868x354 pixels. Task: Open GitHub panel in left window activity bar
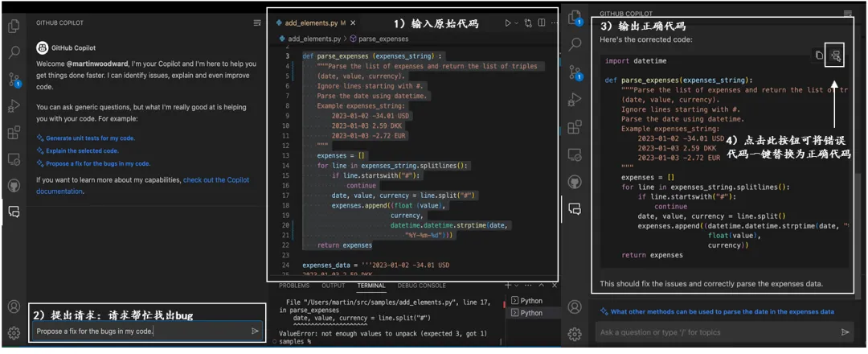pos(14,185)
